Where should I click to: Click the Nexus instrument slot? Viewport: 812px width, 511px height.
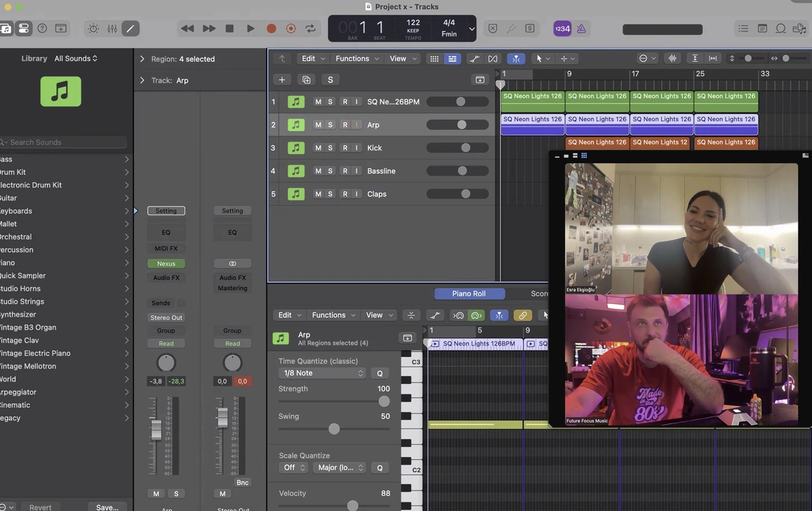tap(166, 263)
